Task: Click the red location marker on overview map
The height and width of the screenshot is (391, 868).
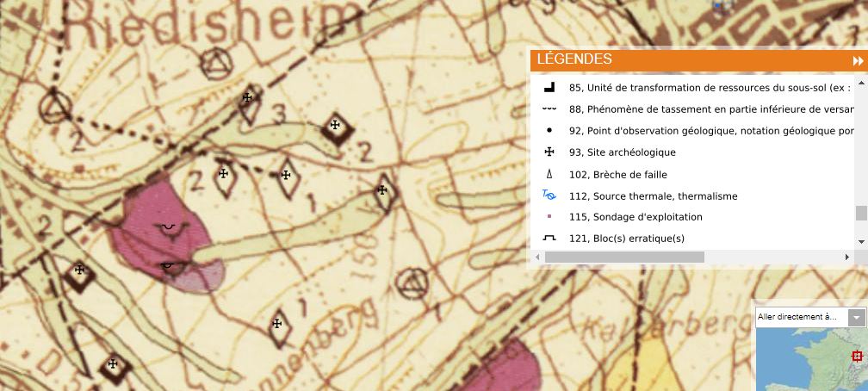Action: point(857,357)
